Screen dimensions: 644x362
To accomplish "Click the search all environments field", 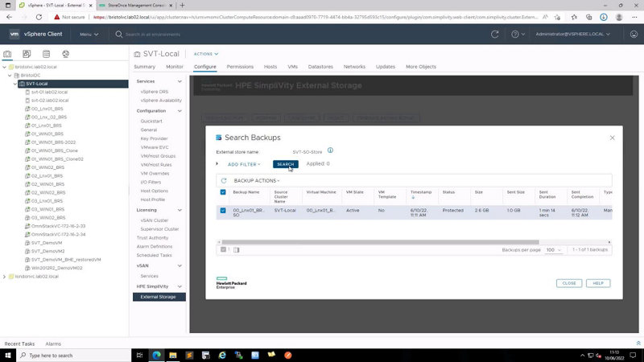I will (x=153, y=35).
